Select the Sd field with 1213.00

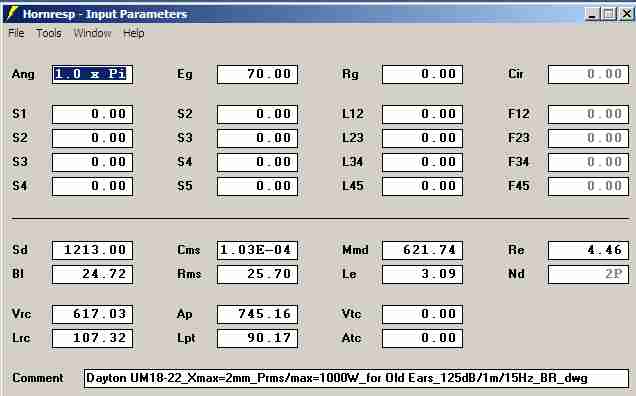click(x=92, y=250)
